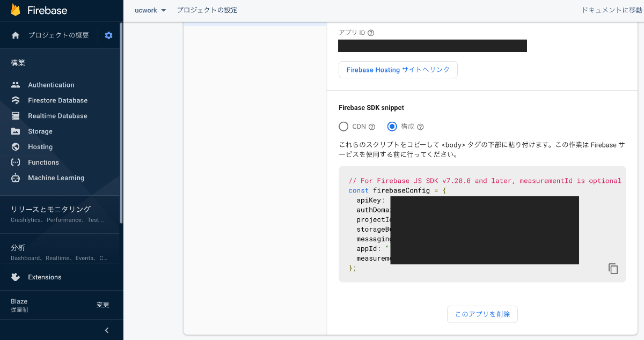Select the CDN radio button
The height and width of the screenshot is (340, 644).
tap(343, 127)
